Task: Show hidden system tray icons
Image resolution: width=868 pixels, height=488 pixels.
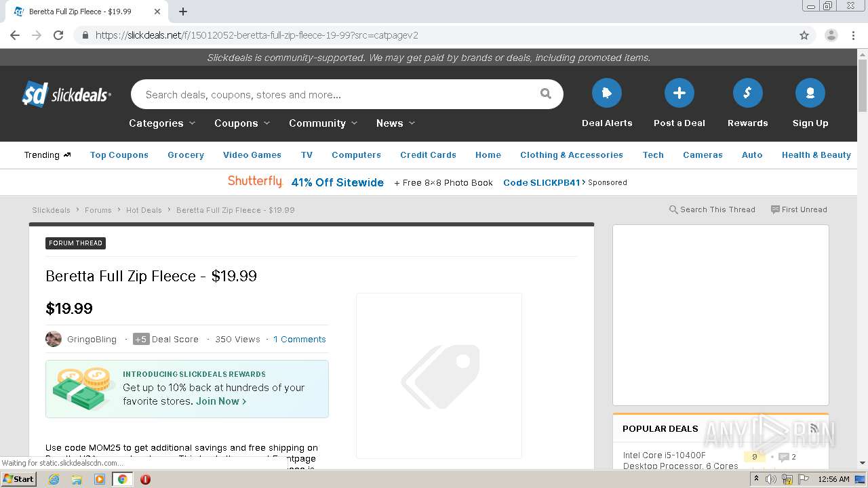Action: [x=756, y=479]
